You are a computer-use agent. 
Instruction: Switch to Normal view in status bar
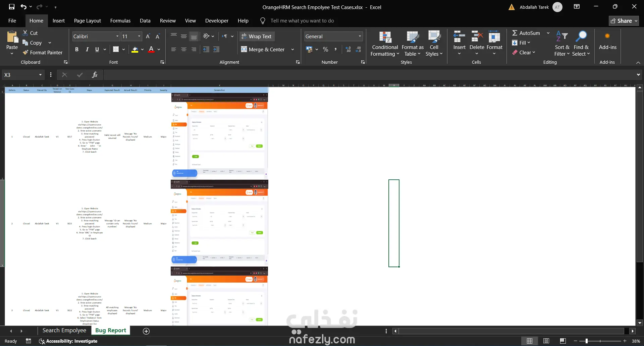(x=530, y=341)
